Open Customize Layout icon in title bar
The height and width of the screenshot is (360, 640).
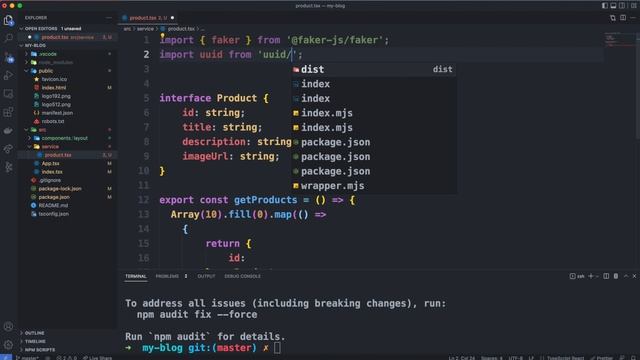[x=633, y=6]
